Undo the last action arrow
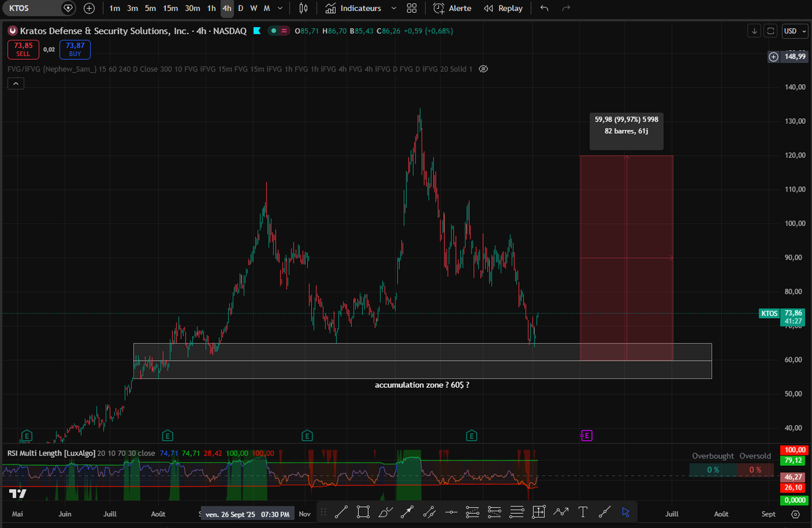Image resolution: width=812 pixels, height=528 pixels. (544, 8)
